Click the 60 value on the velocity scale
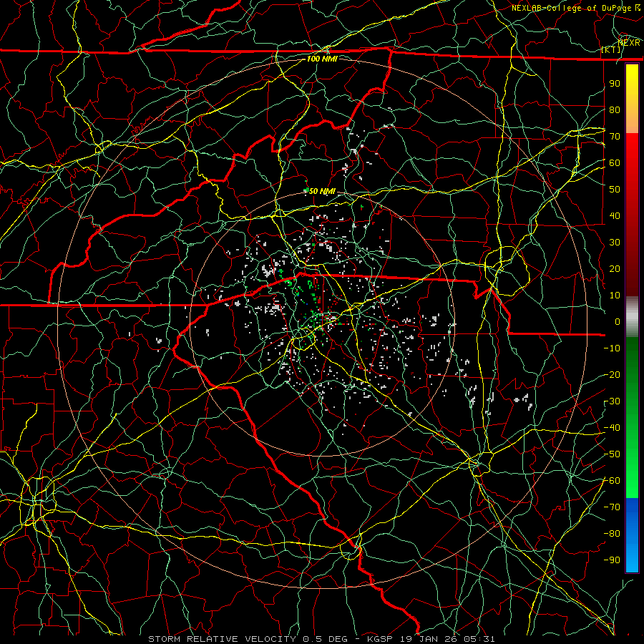The height and width of the screenshot is (644, 644). 615,163
